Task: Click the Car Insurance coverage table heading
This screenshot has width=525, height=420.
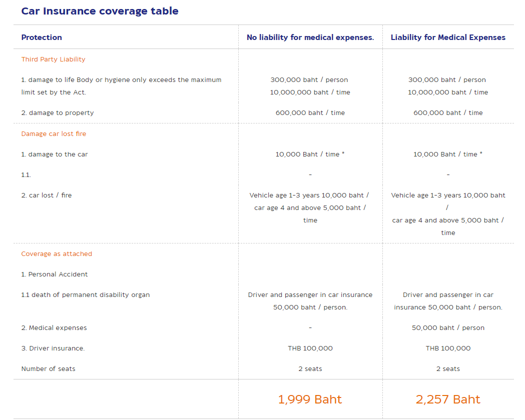Action: pyautogui.click(x=100, y=11)
